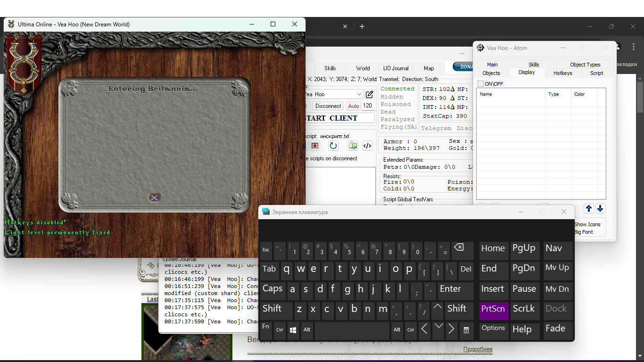Click the stop script red square icon

[x=315, y=146]
